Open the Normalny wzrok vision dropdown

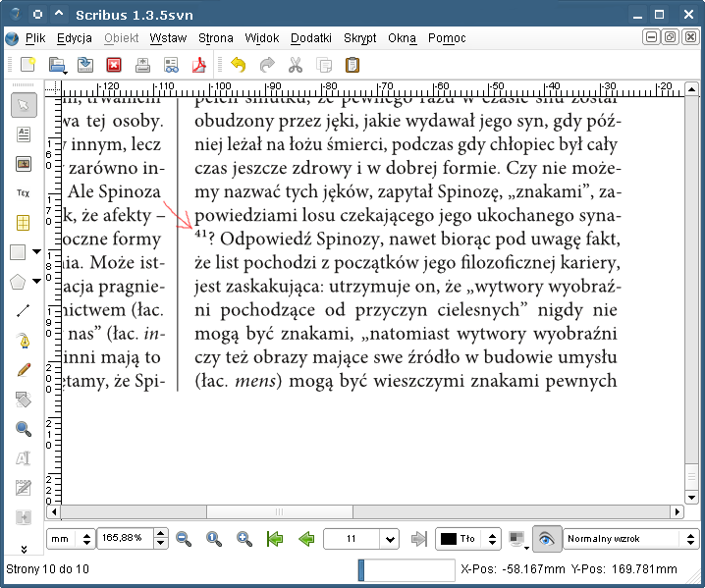click(x=630, y=539)
